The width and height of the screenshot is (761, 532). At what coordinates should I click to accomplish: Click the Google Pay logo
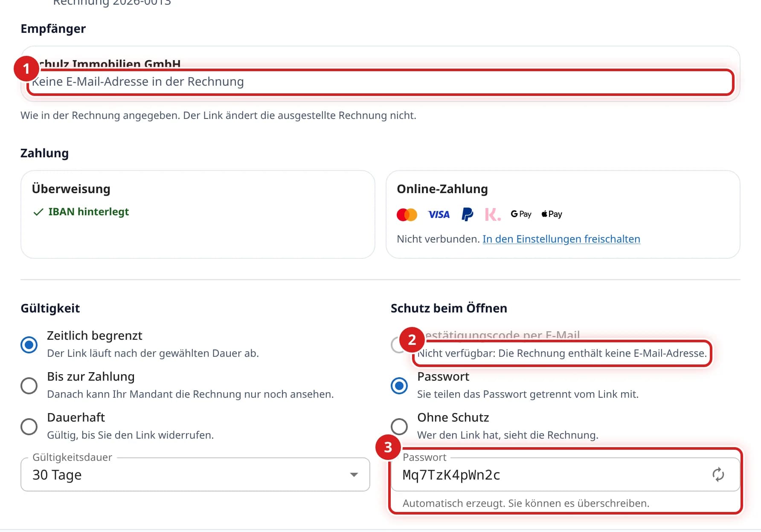[521, 214]
